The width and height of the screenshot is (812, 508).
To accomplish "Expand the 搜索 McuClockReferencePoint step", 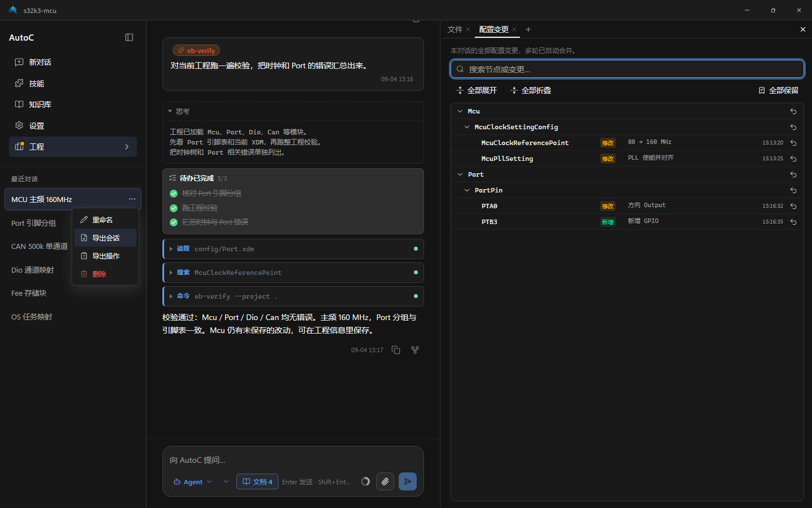I will [293, 273].
